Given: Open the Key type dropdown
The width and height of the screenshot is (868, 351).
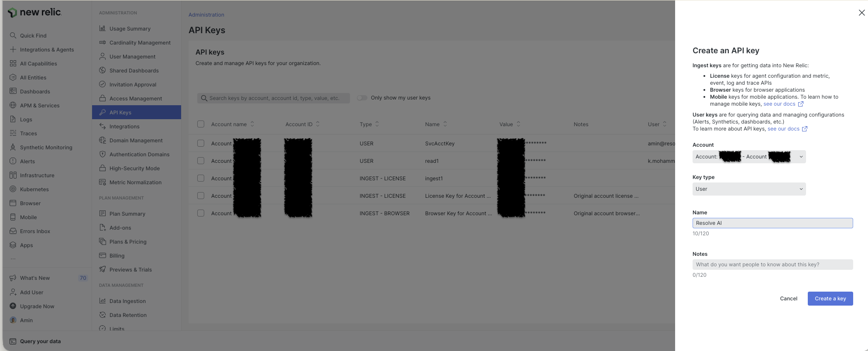Looking at the screenshot, I should pyautogui.click(x=749, y=189).
